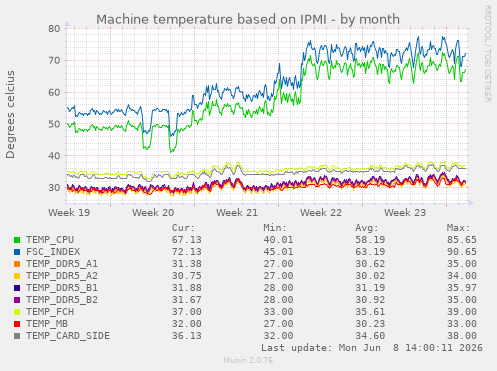This screenshot has width=497, height=371.
Task: Click TEMP_FCH max value 39.00
Action: tap(462, 312)
